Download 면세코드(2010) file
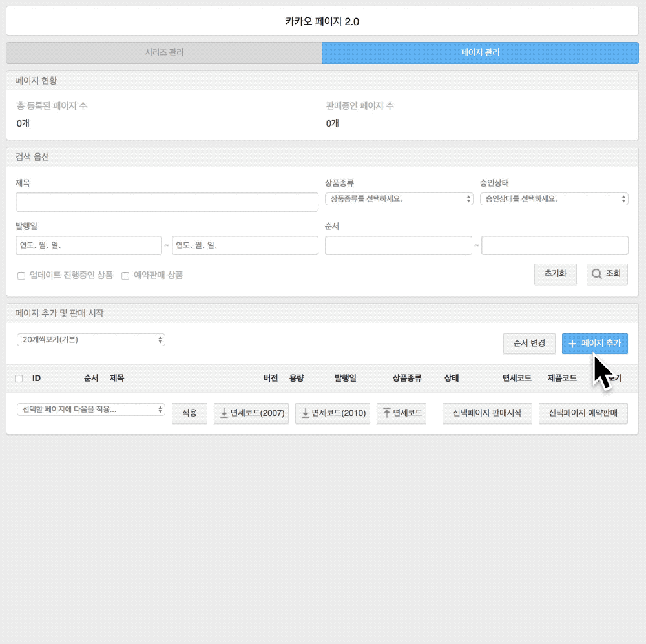 (x=333, y=413)
